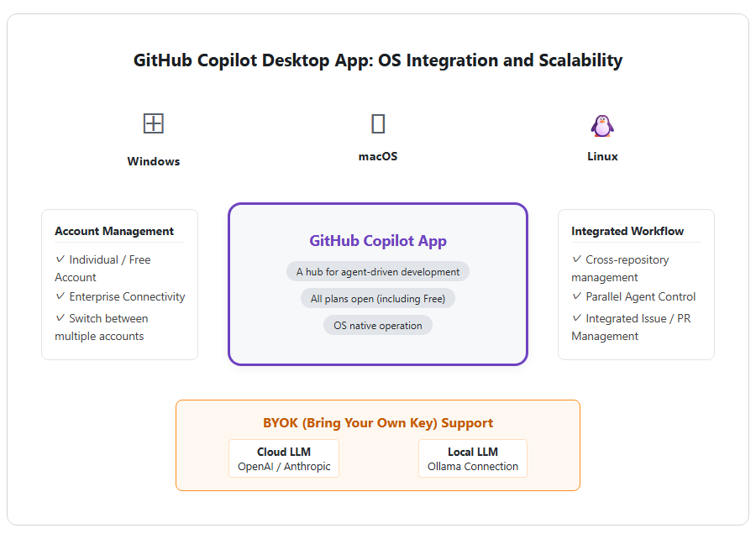
Task: Click the Parallel Agent Control item
Action: tap(633, 296)
